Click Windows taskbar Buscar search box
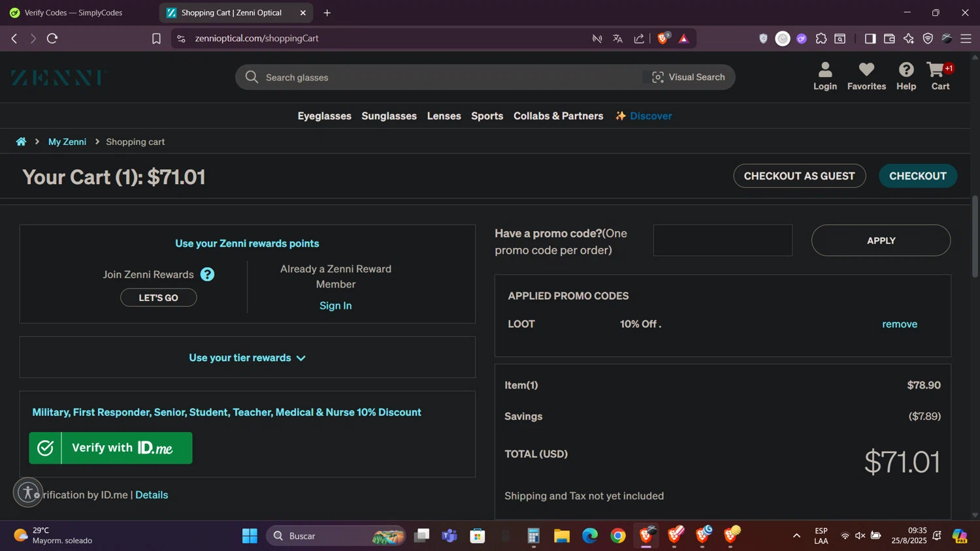The width and height of the screenshot is (980, 551). coord(336,535)
